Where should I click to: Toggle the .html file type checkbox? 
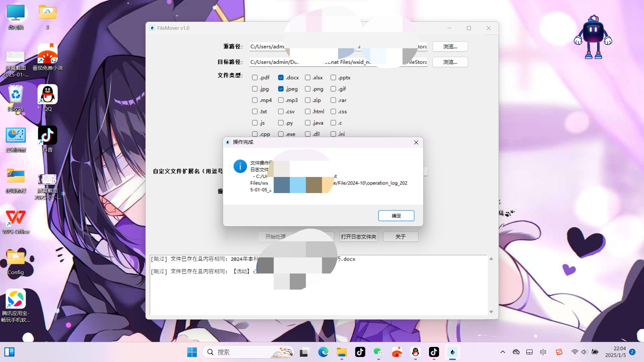click(308, 111)
